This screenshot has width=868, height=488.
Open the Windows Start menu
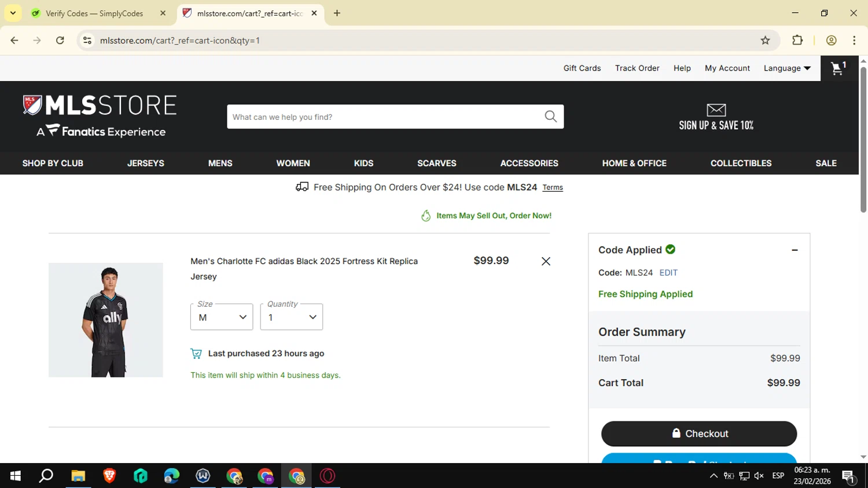point(16,476)
